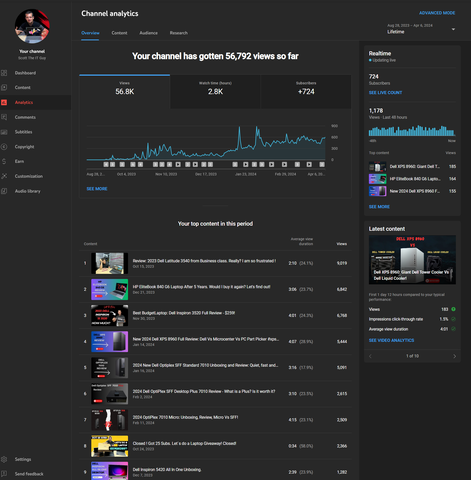Select the Subscribers +724 metric card
471x480 pixels.
[x=306, y=91]
